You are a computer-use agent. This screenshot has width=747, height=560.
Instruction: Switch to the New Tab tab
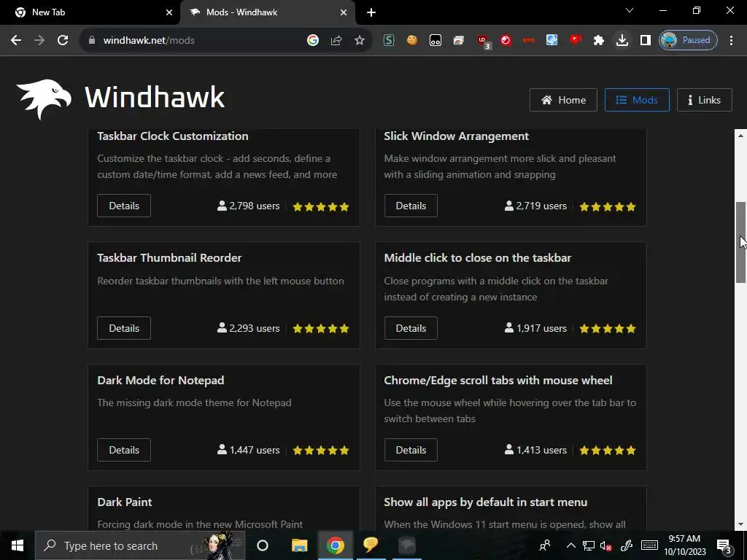(90, 12)
